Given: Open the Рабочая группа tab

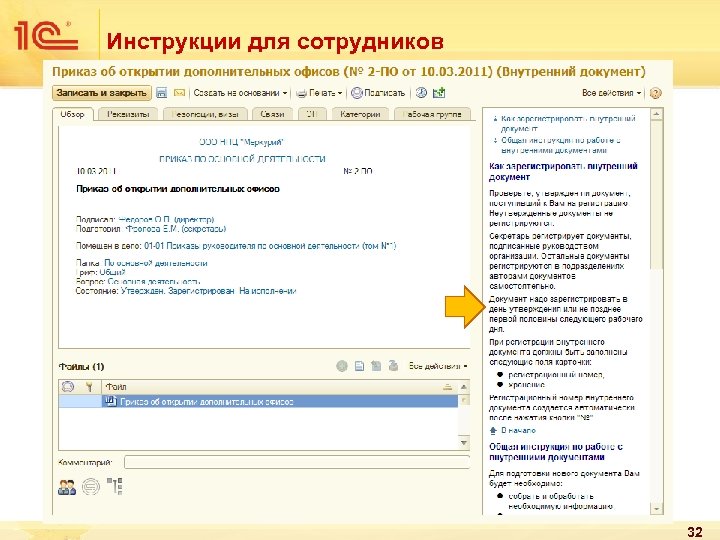Looking at the screenshot, I should (434, 114).
